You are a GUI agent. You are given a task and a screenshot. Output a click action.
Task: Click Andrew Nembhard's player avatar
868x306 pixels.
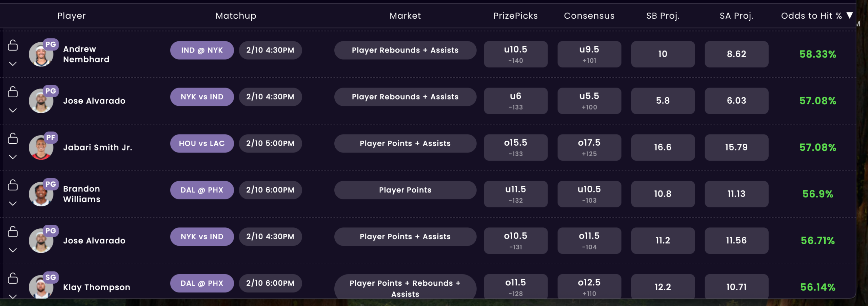click(40, 55)
